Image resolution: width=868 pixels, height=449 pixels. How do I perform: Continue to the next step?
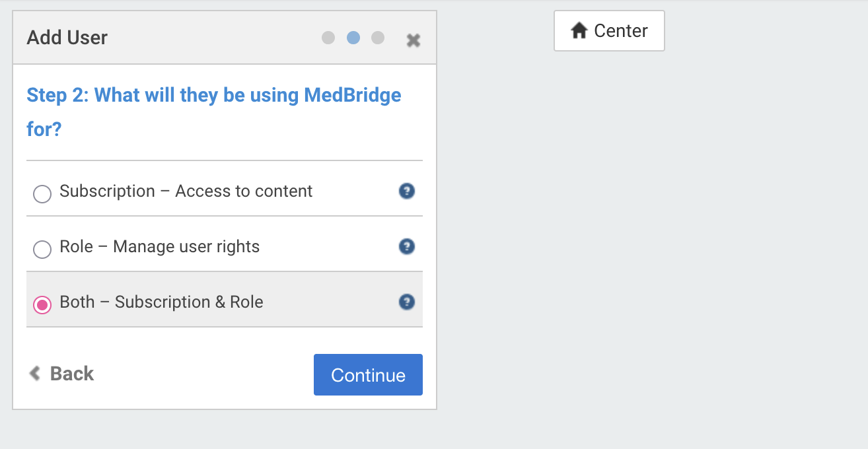click(x=368, y=375)
